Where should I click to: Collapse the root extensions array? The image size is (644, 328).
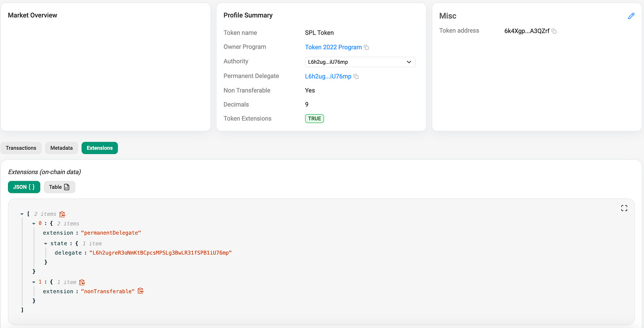pyautogui.click(x=22, y=213)
